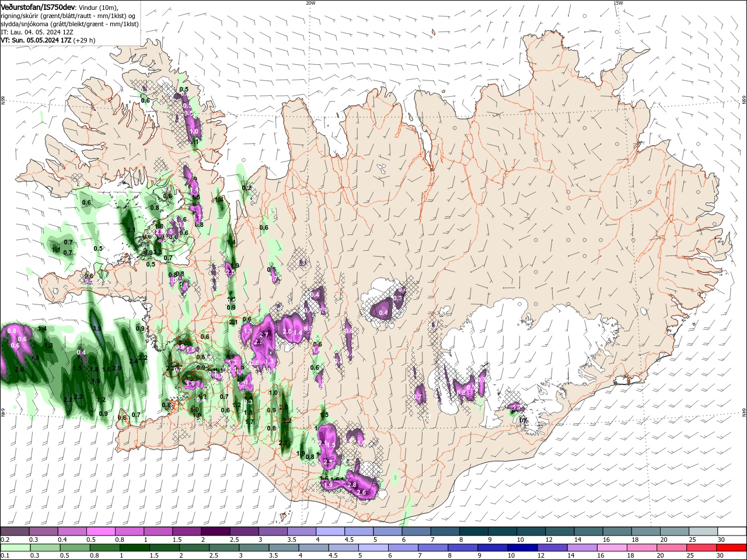Click the '15W' longitude label at top
747x560 pixels.
(619, 3)
